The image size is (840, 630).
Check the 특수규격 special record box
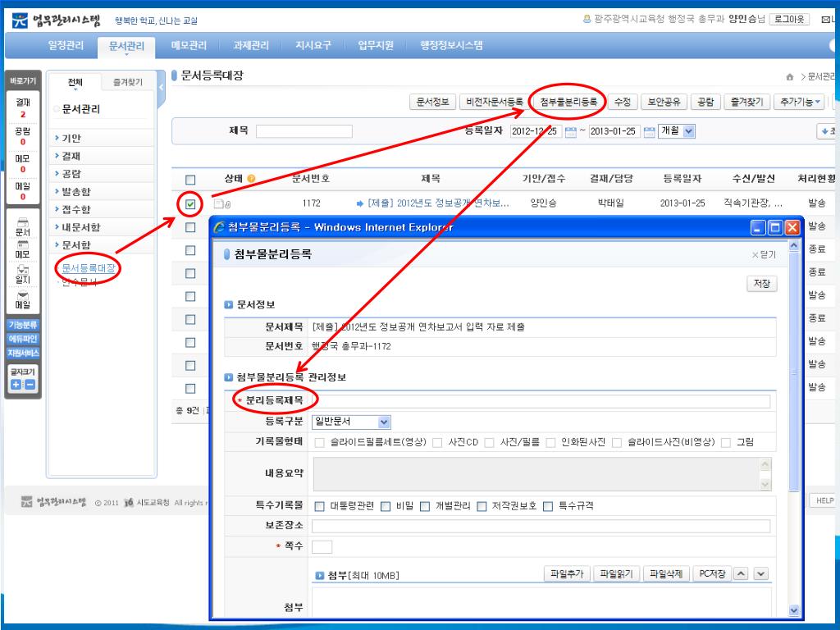point(548,506)
